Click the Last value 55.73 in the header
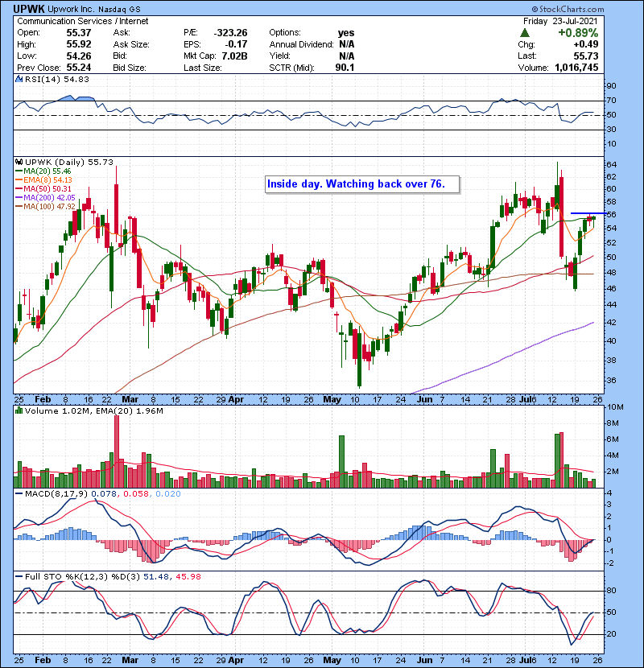 586,56
